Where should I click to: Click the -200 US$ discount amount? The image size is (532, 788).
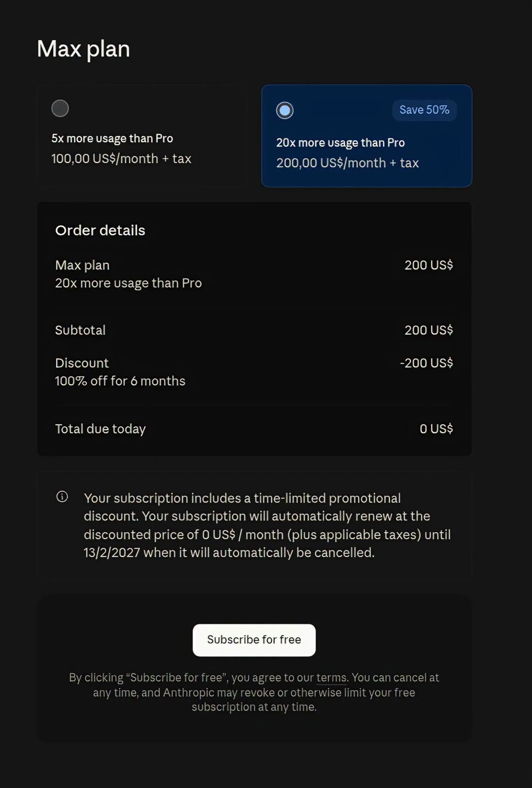click(426, 363)
